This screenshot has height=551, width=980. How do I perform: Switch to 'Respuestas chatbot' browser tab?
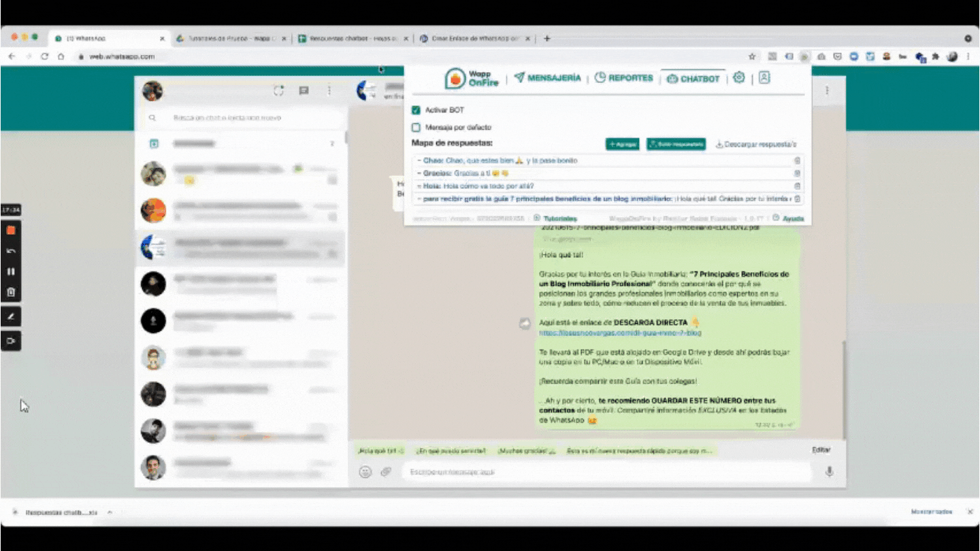353,39
